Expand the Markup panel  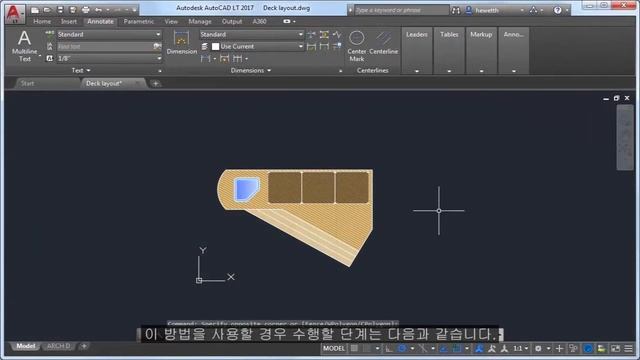pyautogui.click(x=481, y=51)
